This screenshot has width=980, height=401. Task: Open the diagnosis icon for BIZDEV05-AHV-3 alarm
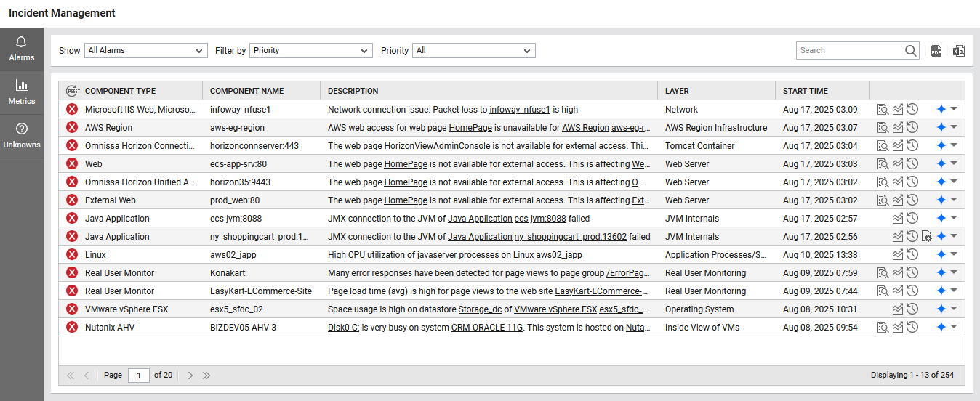pos(883,328)
